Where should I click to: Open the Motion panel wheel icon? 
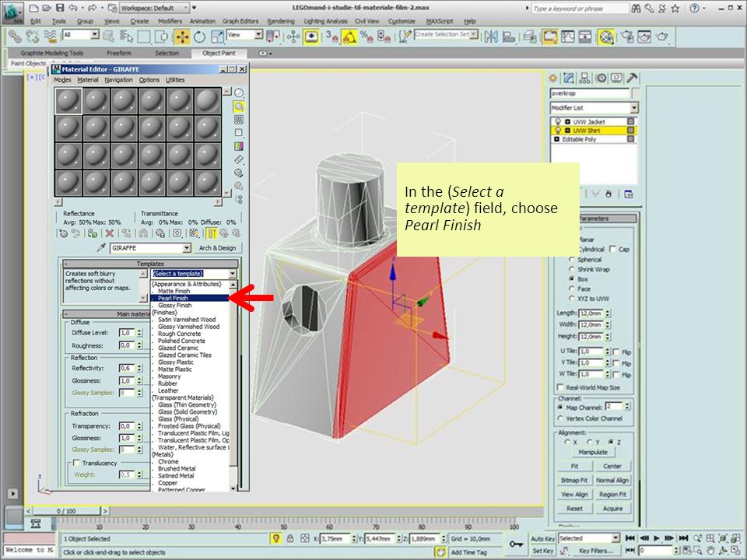[x=601, y=78]
